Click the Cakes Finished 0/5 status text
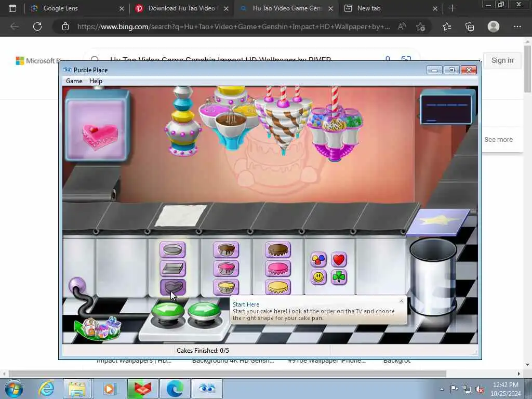The height and width of the screenshot is (399, 532). click(x=203, y=351)
